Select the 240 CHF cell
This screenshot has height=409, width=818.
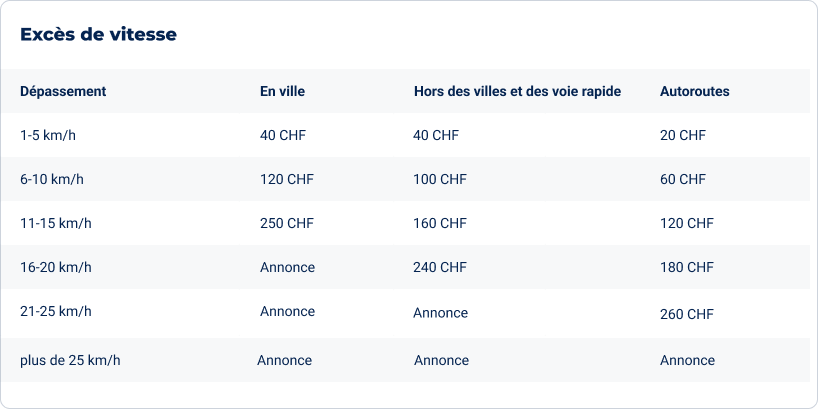pyautogui.click(x=440, y=267)
